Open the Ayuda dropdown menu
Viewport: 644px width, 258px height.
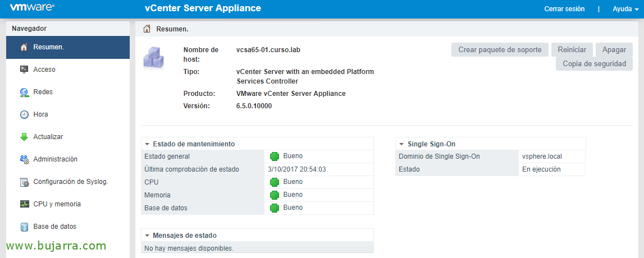tap(625, 9)
